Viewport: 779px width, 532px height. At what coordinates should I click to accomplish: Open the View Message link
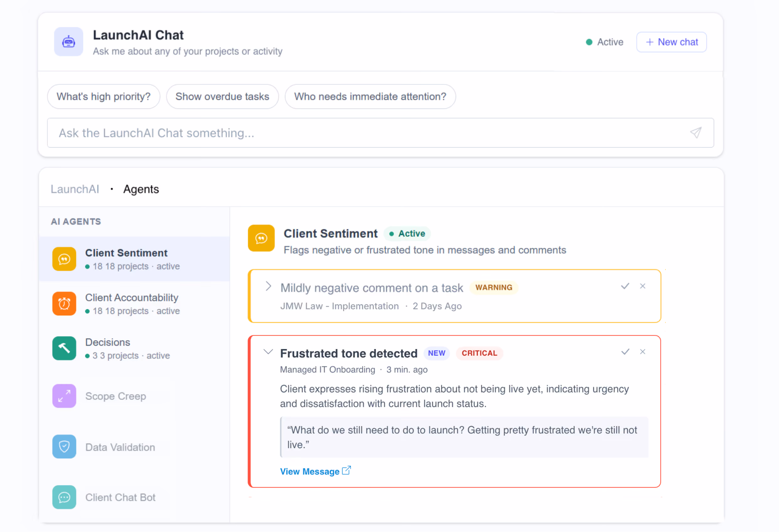coord(315,471)
